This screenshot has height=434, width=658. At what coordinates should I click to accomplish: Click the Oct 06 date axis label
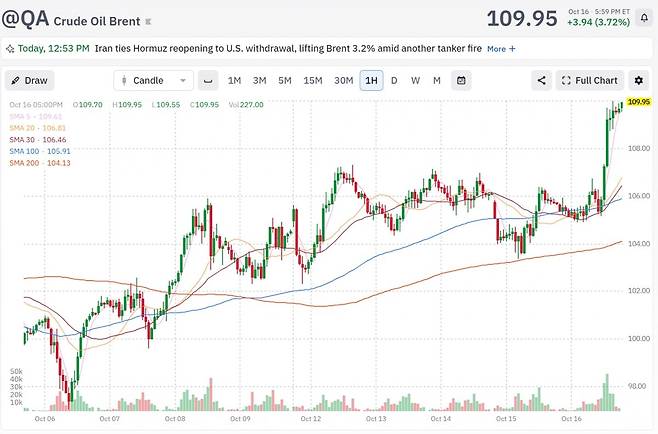click(x=45, y=418)
